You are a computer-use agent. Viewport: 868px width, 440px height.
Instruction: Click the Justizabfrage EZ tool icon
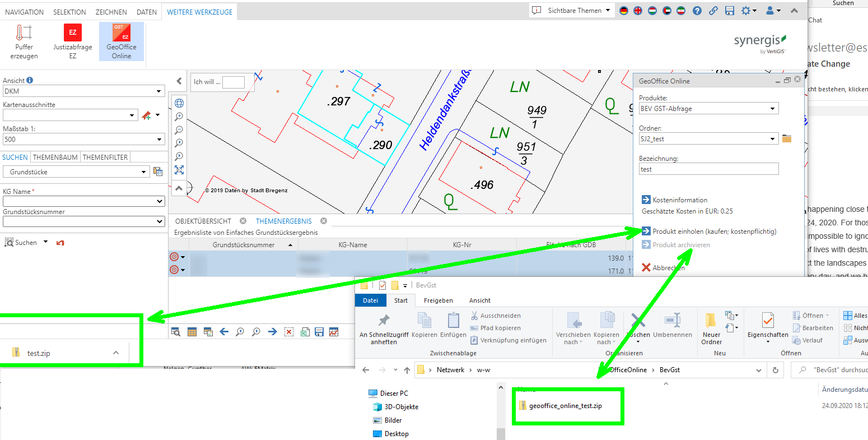[x=72, y=39]
